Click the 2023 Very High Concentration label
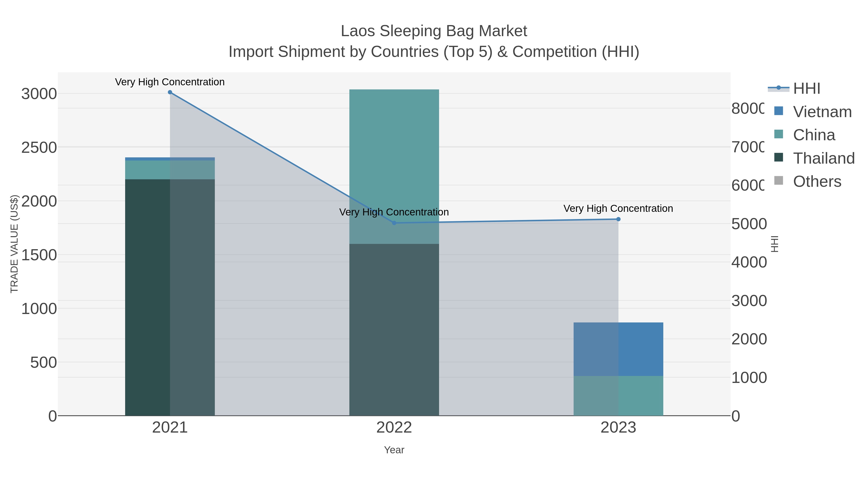This screenshot has height=488, width=868. click(x=618, y=208)
